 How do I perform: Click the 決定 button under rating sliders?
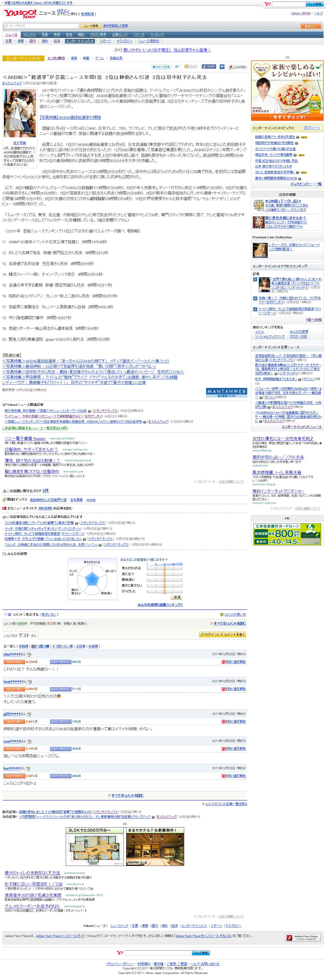pyautogui.click(x=176, y=597)
